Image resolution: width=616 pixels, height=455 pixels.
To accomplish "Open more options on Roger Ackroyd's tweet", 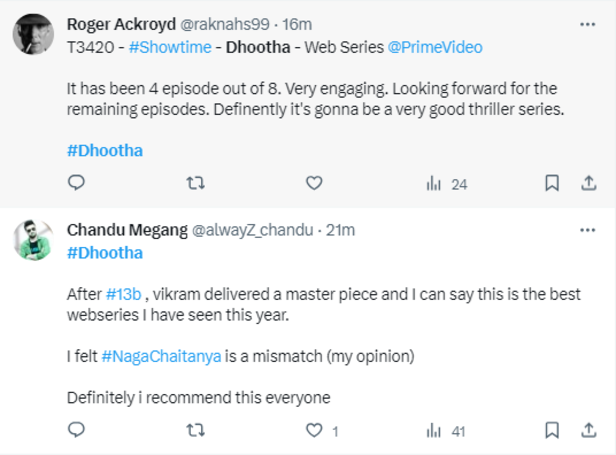I will (585, 22).
